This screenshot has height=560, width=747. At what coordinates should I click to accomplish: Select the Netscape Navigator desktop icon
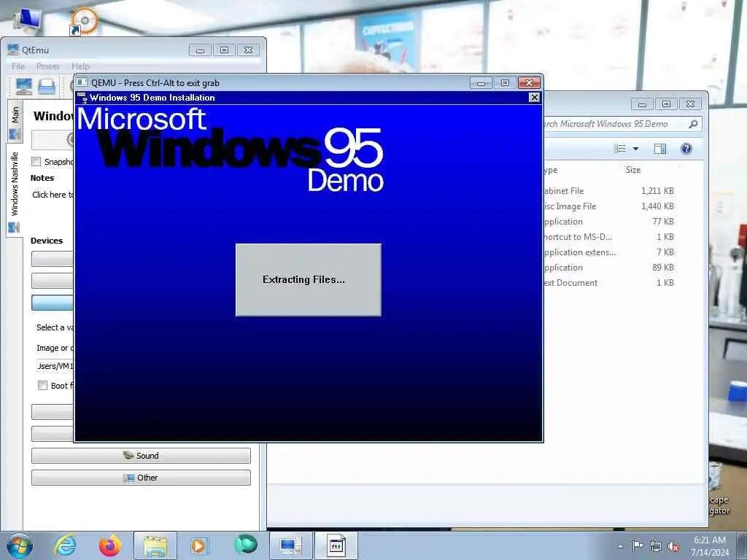(x=719, y=491)
